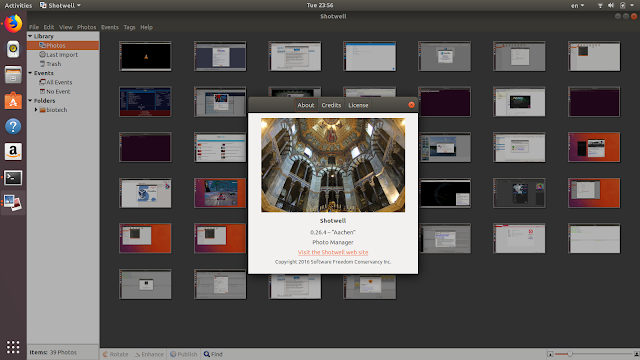Close the About dialog
The width and height of the screenshot is (640, 360).
click(411, 105)
